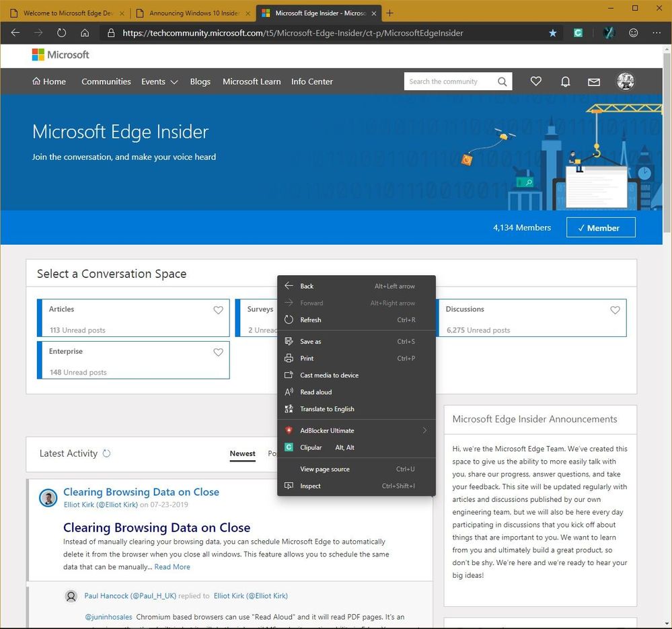
Task: Open the Articles conversation space
Action: click(x=133, y=318)
